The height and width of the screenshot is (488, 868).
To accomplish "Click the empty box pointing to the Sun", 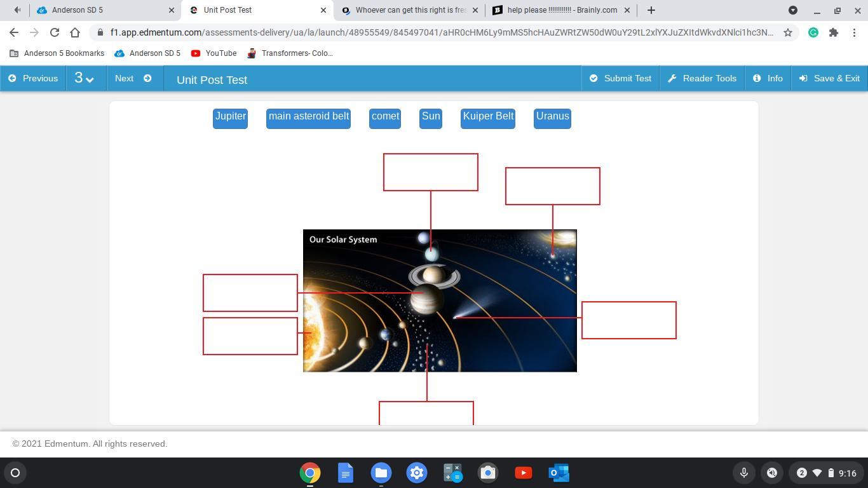I will tap(250, 336).
